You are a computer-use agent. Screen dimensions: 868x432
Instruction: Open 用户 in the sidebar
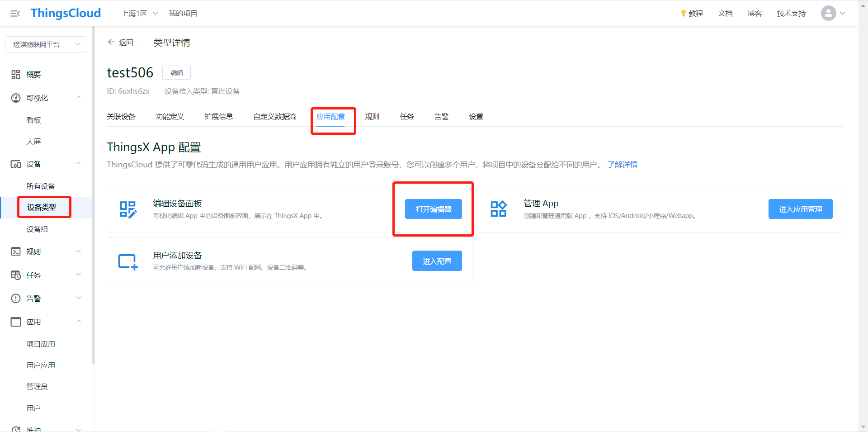click(x=33, y=408)
